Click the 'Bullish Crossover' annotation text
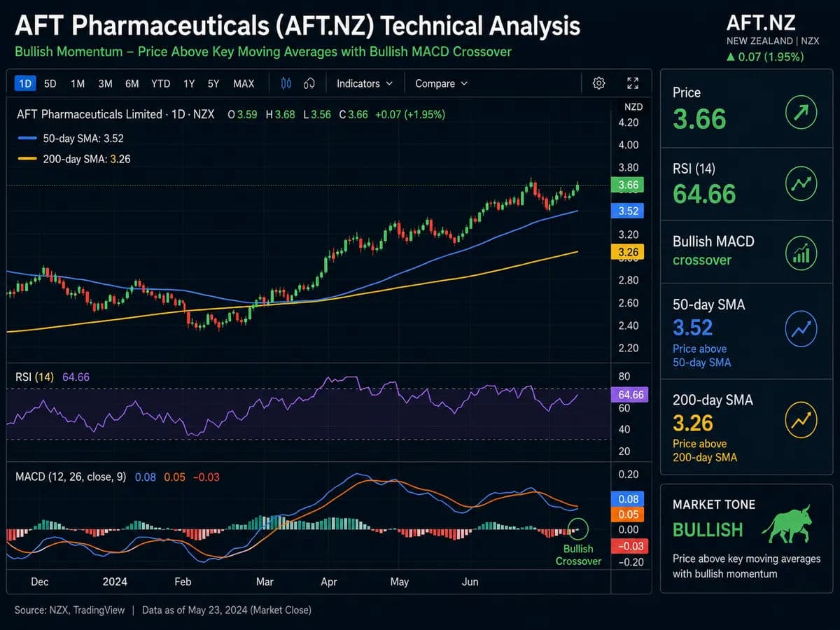 pyautogui.click(x=578, y=555)
